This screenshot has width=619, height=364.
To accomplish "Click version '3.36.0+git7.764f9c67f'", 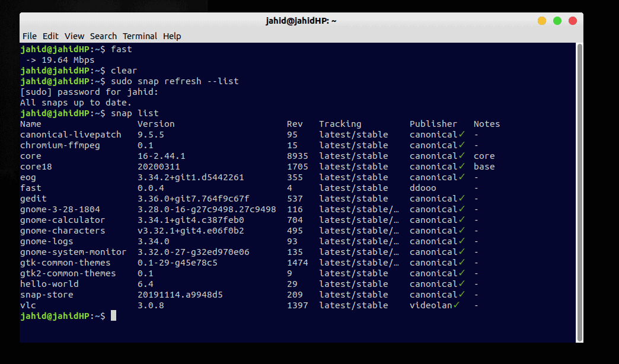I will click(x=193, y=199).
